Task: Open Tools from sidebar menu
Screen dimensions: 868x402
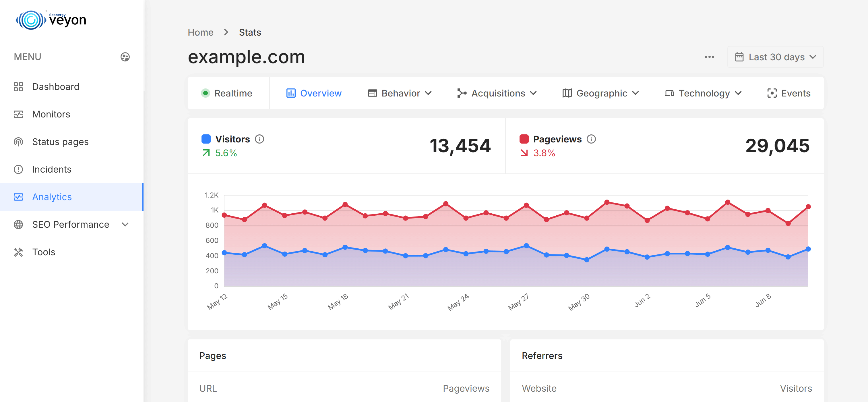Action: pos(43,252)
